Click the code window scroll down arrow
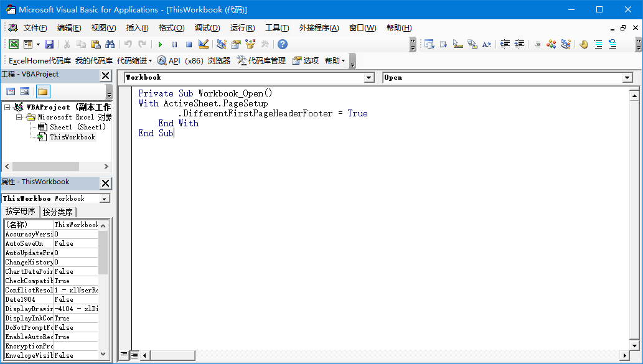This screenshot has height=364, width=643. tap(634, 345)
